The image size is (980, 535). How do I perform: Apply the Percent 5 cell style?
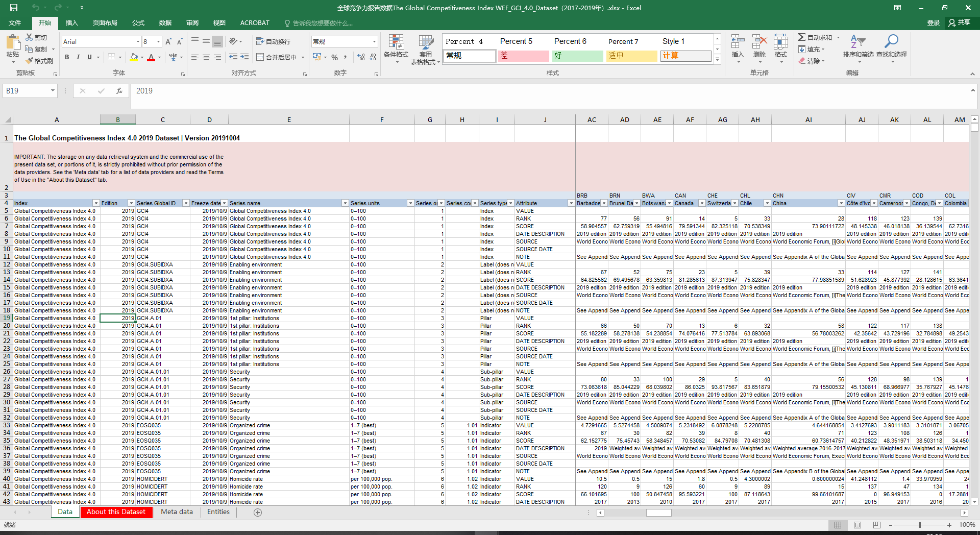[x=516, y=41]
